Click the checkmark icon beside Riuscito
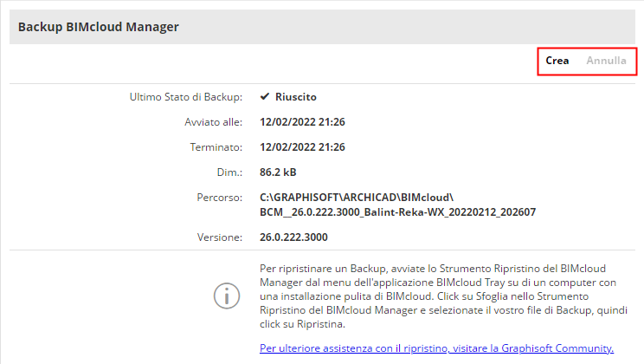The height and width of the screenshot is (364, 644). 265,97
